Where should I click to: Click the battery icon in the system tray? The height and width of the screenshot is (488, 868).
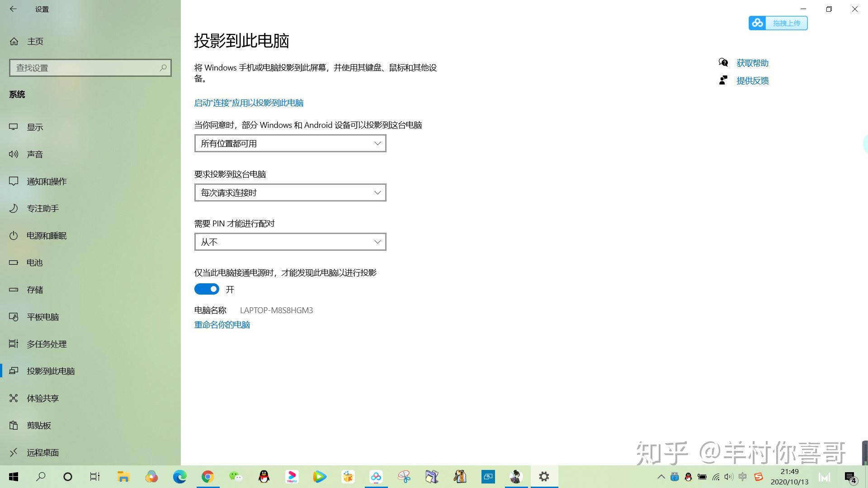coord(702,477)
